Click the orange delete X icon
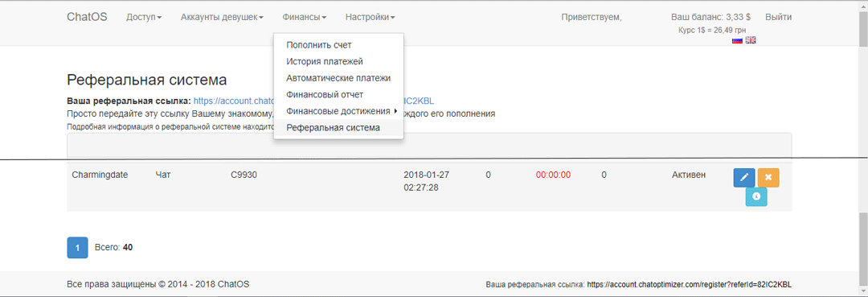The image size is (868, 297). pyautogui.click(x=768, y=177)
